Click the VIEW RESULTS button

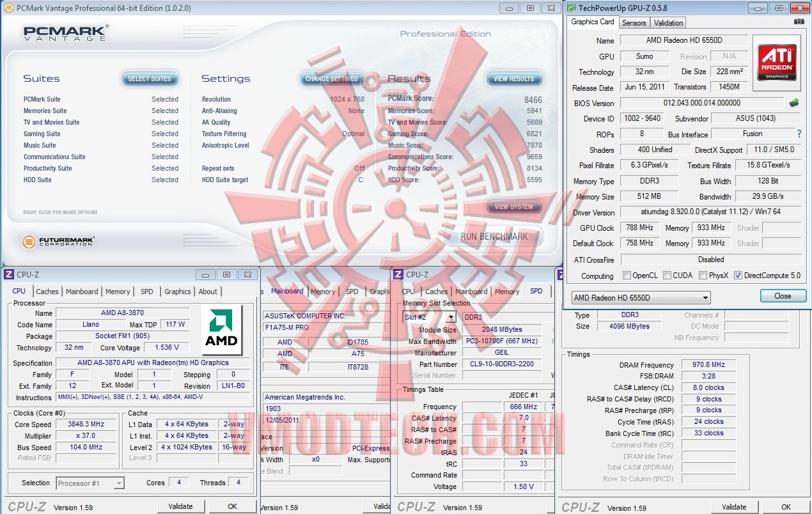[514, 79]
